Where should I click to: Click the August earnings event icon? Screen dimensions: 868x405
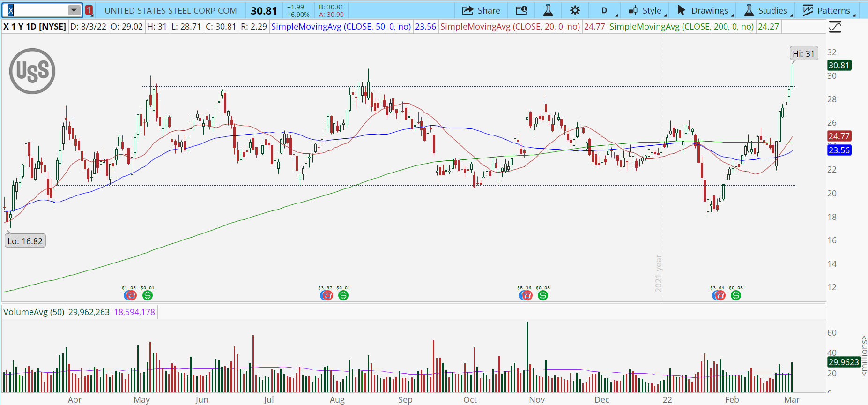(326, 295)
